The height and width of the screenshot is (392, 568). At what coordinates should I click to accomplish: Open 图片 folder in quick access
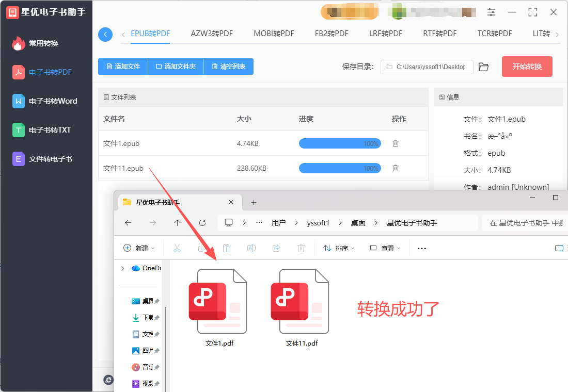[145, 350]
